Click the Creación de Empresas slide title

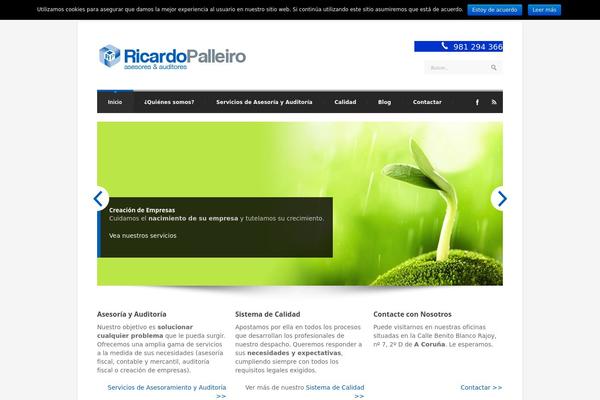pos(142,210)
